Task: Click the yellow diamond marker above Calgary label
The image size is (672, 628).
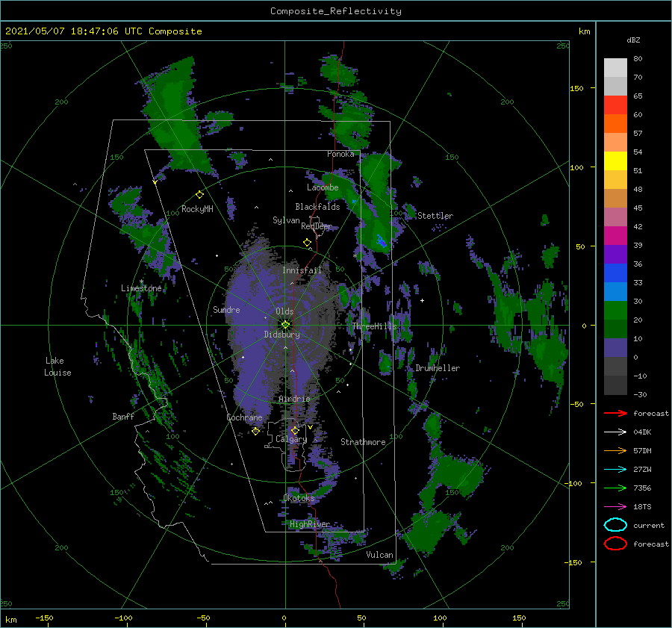Action: click(x=295, y=430)
